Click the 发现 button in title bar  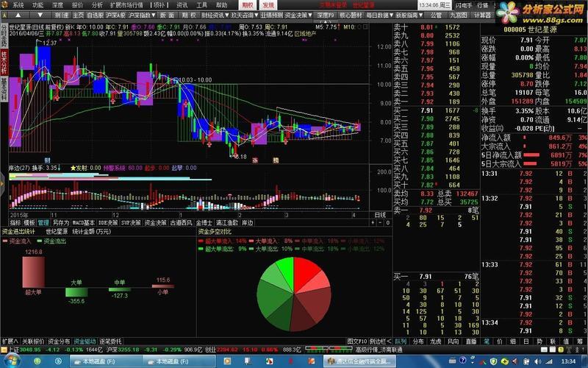268,5
